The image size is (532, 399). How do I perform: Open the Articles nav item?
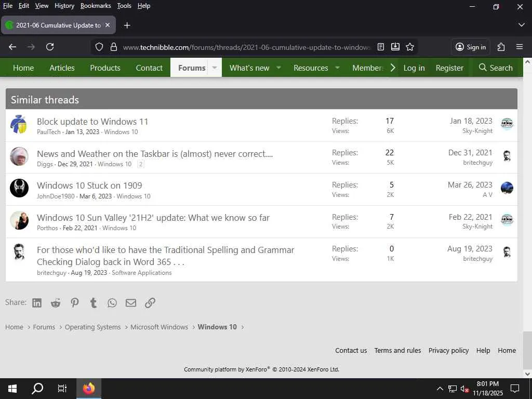tap(62, 68)
